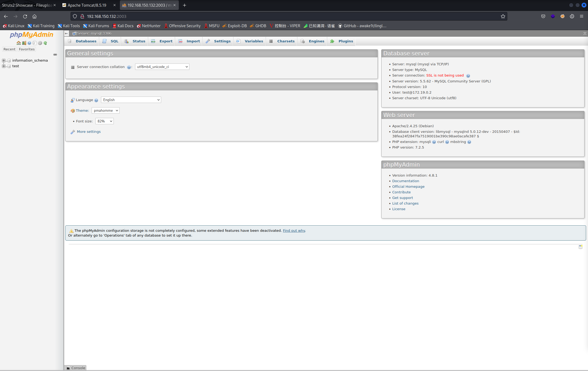Click the help icon beside Server connection collation

[x=129, y=67]
